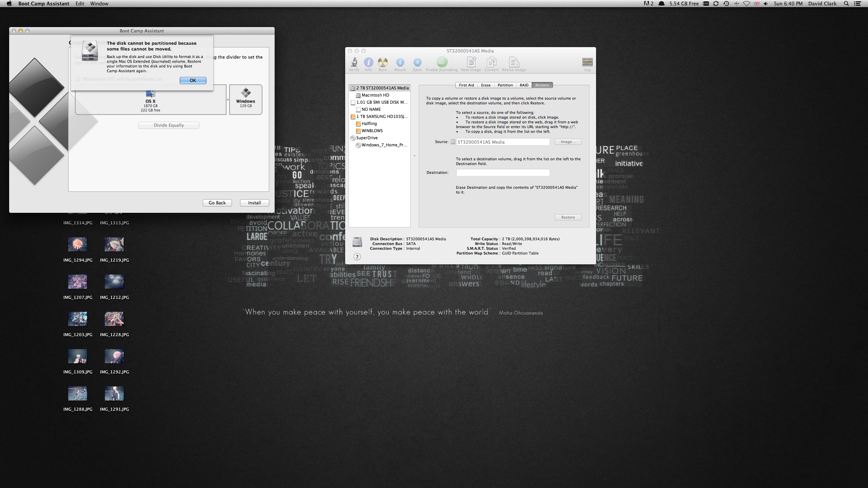
Task: Switch to the Partition tab
Action: 505,85
